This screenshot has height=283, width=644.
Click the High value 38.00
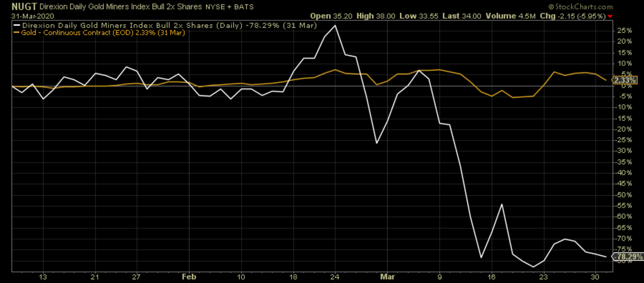(385, 16)
